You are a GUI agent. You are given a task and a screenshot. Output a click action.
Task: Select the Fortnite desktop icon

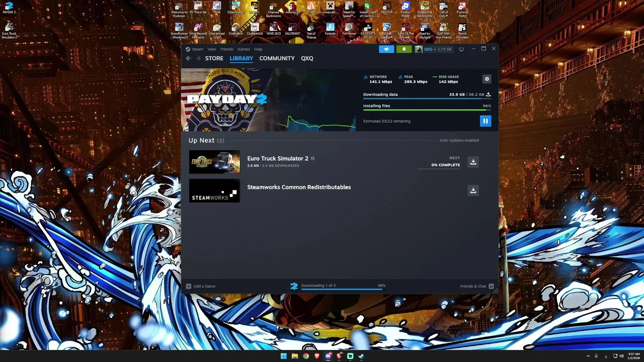pyautogui.click(x=330, y=30)
